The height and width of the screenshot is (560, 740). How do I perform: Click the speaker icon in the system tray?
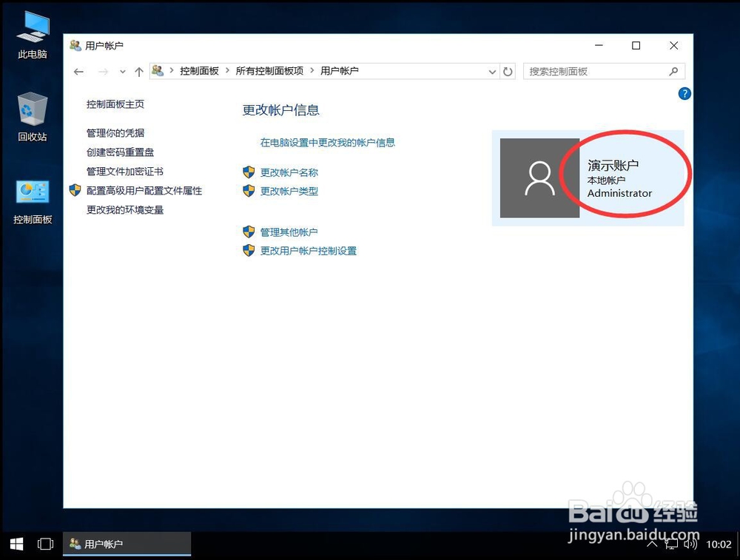pos(691,544)
